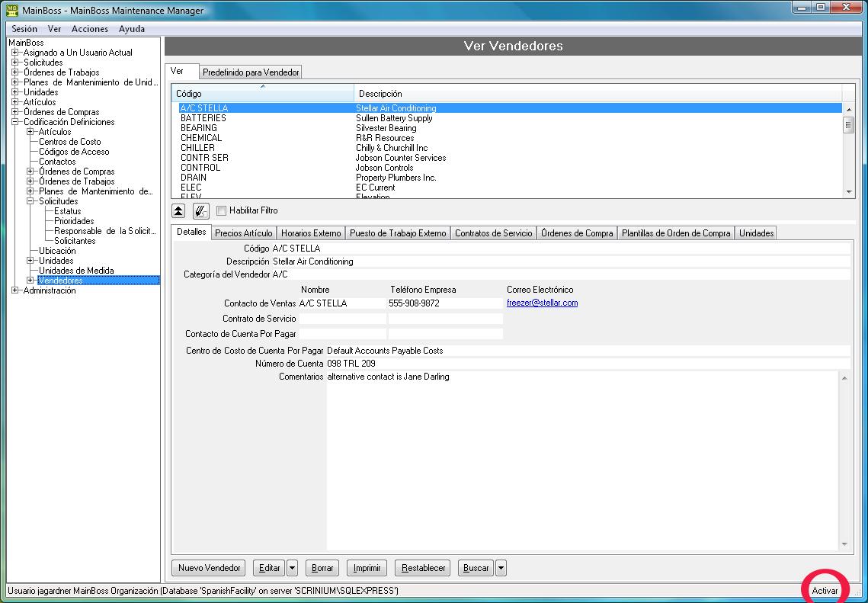The image size is (868, 603).
Task: Switch to Predefinido para Vendedor tab
Action: click(251, 72)
